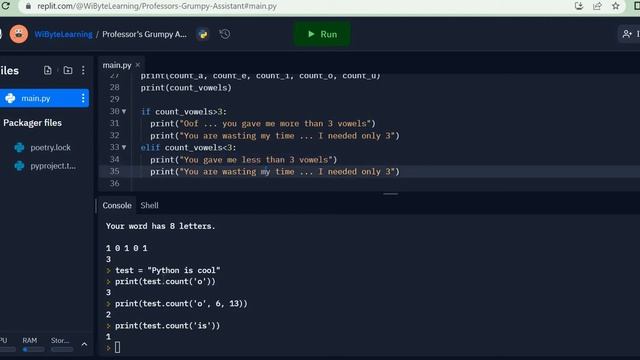Image resolution: width=640 pixels, height=360 pixels.
Task: Open the Files panel three-dot menu
Action: point(83,70)
